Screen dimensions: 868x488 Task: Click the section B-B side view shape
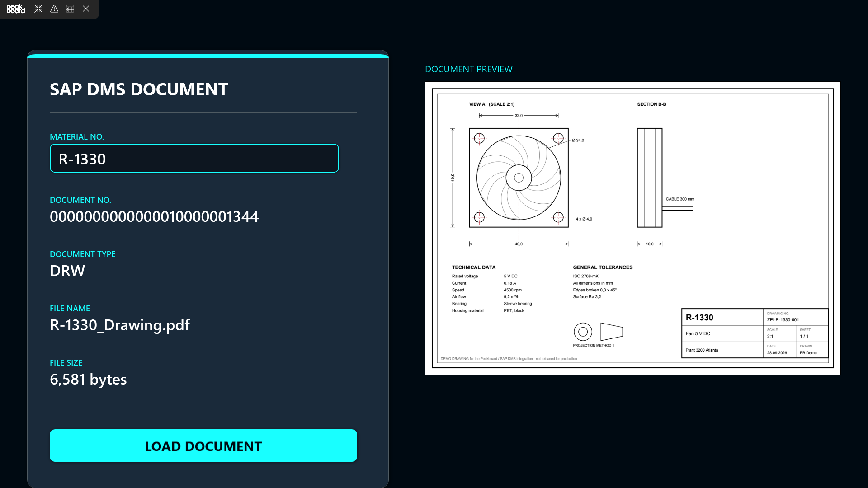point(650,178)
